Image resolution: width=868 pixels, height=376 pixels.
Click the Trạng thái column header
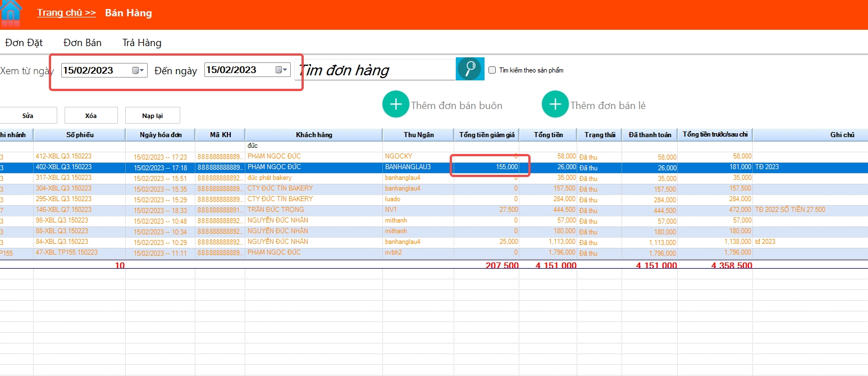(x=599, y=135)
